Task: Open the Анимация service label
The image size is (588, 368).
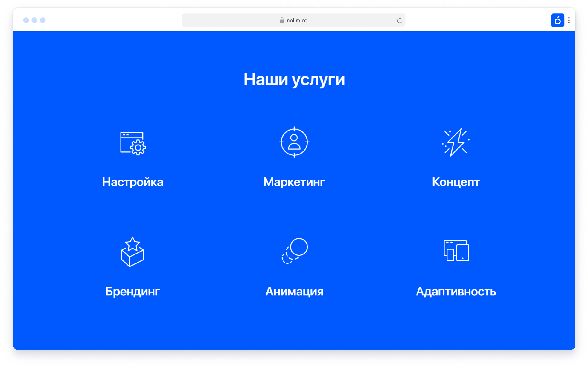Action: pyautogui.click(x=294, y=292)
